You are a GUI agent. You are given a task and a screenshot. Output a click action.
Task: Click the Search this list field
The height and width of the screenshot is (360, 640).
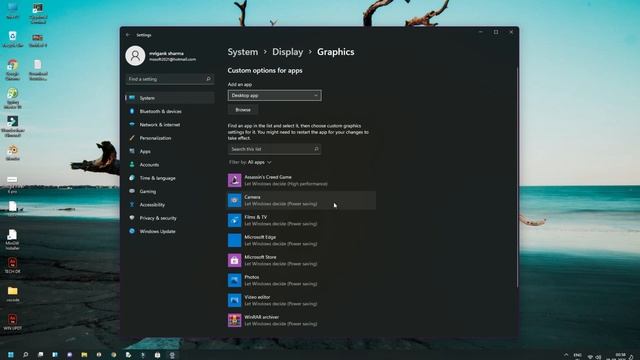pos(274,149)
